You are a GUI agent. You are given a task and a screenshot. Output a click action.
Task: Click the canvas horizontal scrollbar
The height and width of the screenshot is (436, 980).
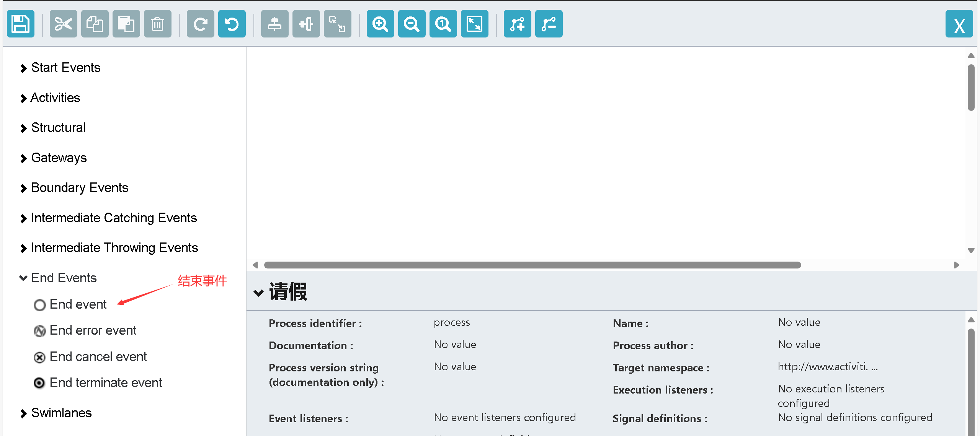532,265
